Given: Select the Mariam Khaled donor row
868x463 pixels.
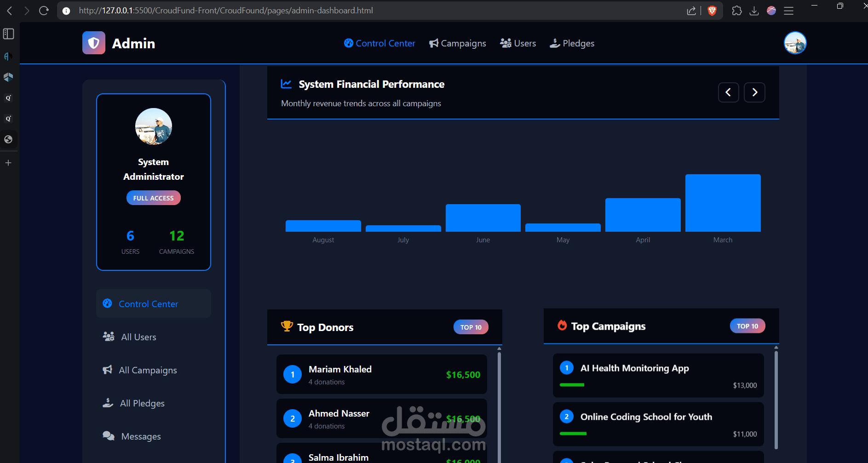Looking at the screenshot, I should (x=382, y=374).
